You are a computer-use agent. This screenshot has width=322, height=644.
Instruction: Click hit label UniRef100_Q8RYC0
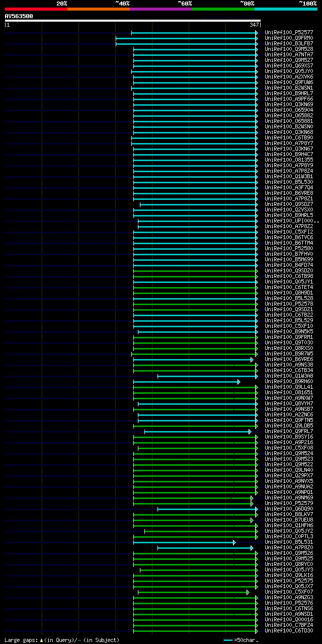[289, 564]
